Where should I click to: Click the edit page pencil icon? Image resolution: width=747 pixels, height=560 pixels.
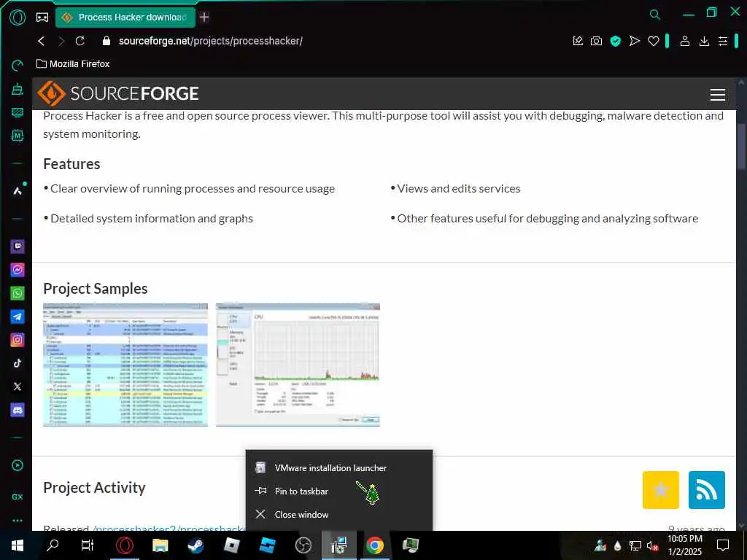[x=578, y=41]
